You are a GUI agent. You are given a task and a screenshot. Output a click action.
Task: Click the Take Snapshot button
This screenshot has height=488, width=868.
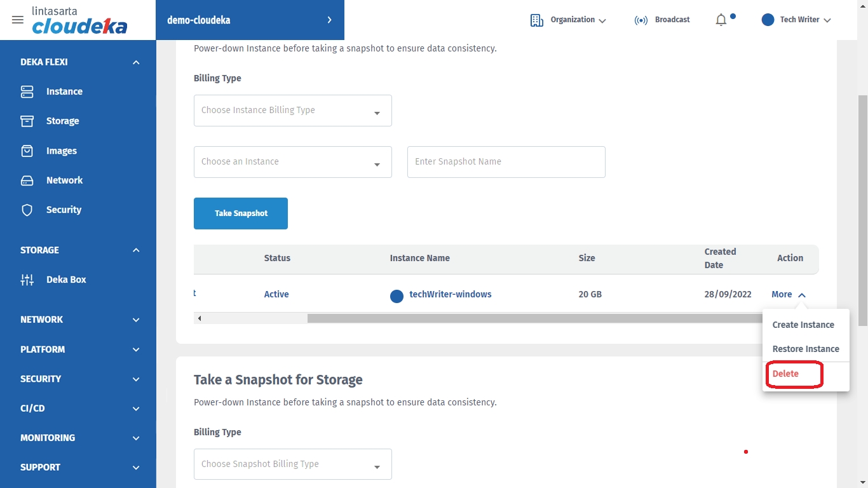tap(241, 213)
